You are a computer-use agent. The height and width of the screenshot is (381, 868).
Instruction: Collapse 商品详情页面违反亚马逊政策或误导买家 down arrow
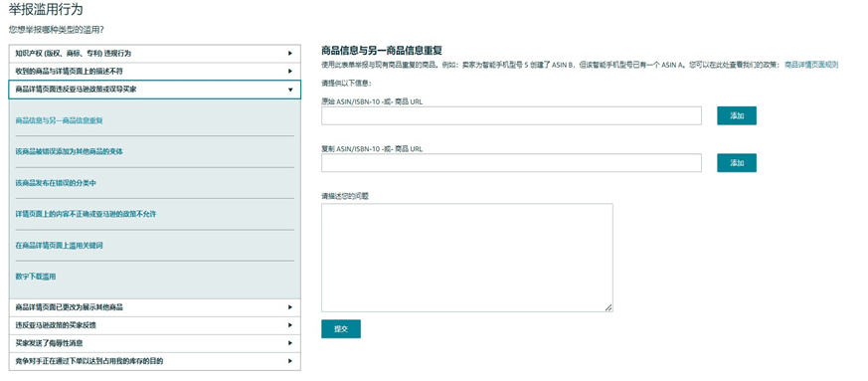click(290, 90)
